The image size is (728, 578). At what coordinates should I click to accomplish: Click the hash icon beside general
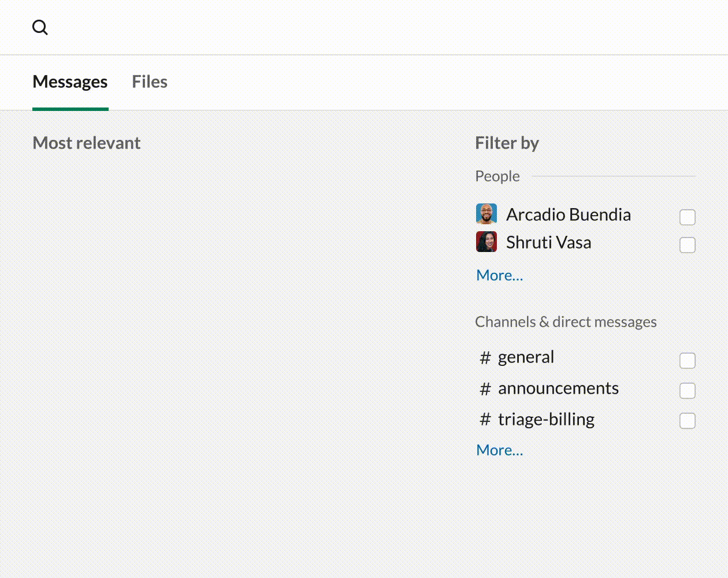(485, 358)
